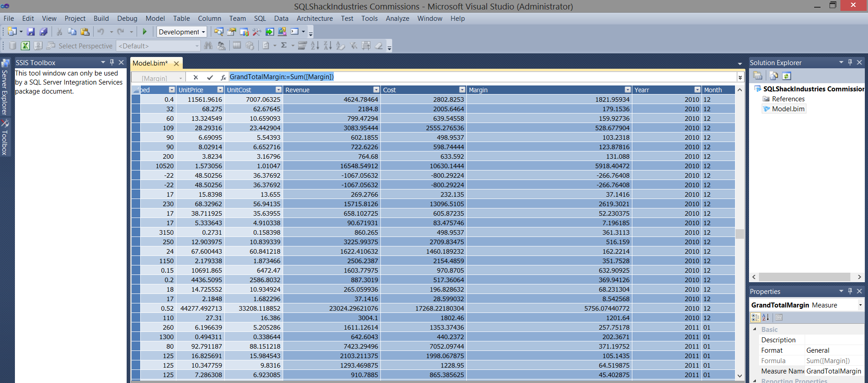Image resolution: width=868 pixels, height=383 pixels.
Task: Confirm formula with the checkmark icon
Action: point(210,77)
